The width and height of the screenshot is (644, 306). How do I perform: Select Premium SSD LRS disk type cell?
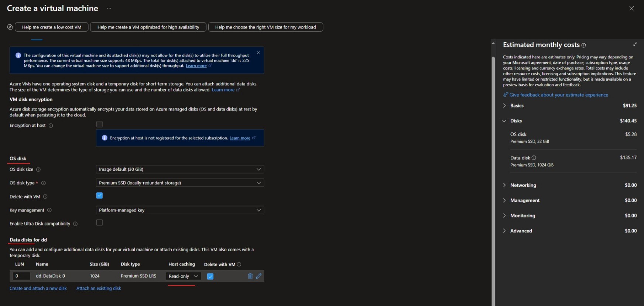(138, 276)
